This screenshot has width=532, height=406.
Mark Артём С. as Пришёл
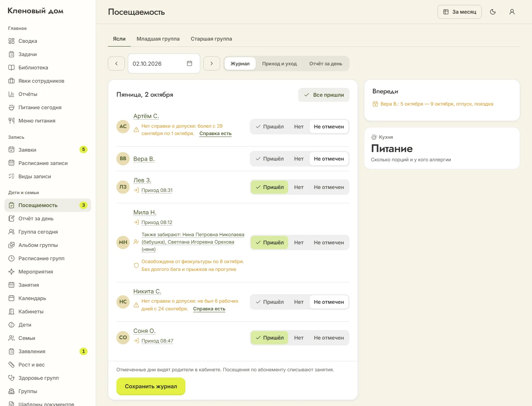pyautogui.click(x=270, y=127)
